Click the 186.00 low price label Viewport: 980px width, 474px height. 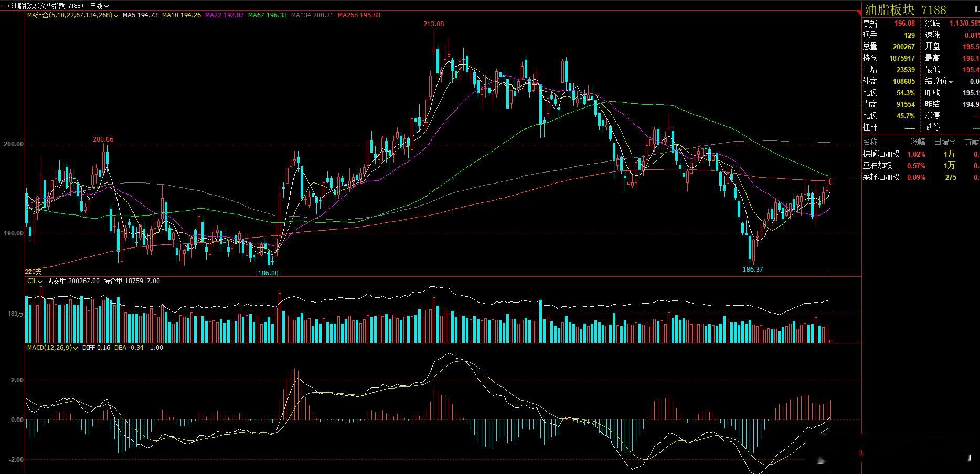(x=268, y=273)
